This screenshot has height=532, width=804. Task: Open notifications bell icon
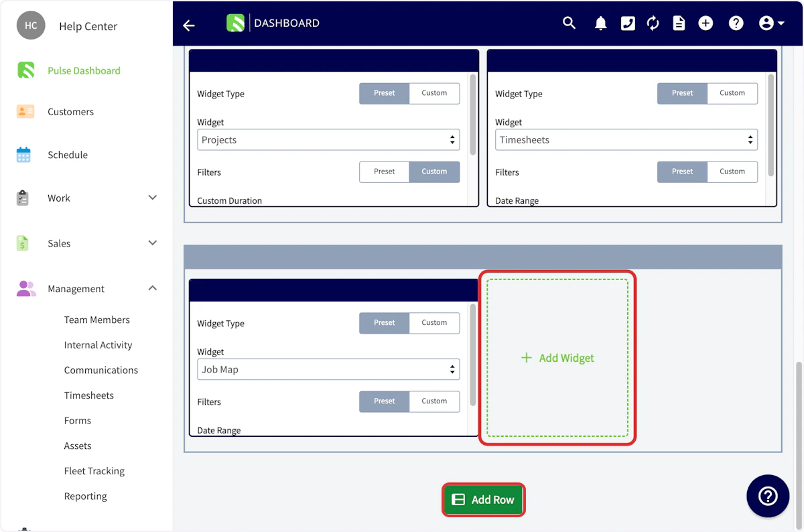pos(601,23)
